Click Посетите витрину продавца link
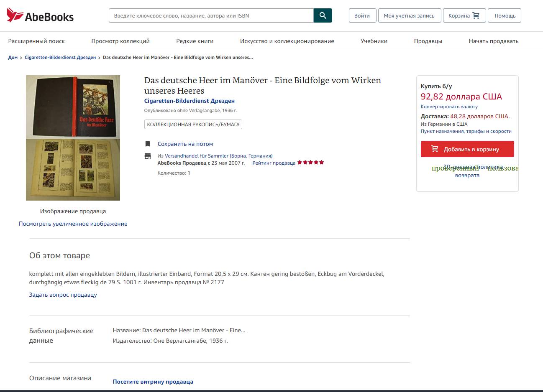The width and height of the screenshot is (543, 392). click(153, 382)
